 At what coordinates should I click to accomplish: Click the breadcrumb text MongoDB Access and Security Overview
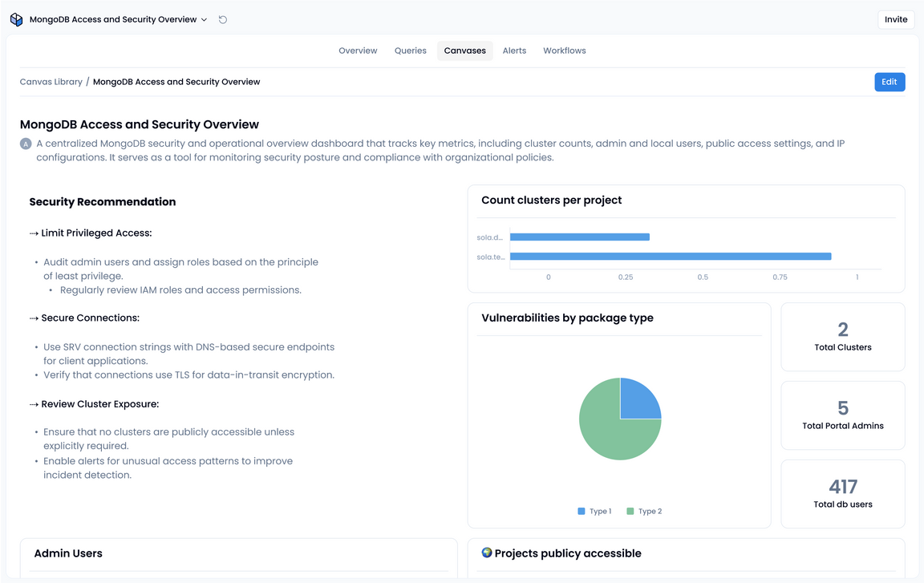coord(176,82)
